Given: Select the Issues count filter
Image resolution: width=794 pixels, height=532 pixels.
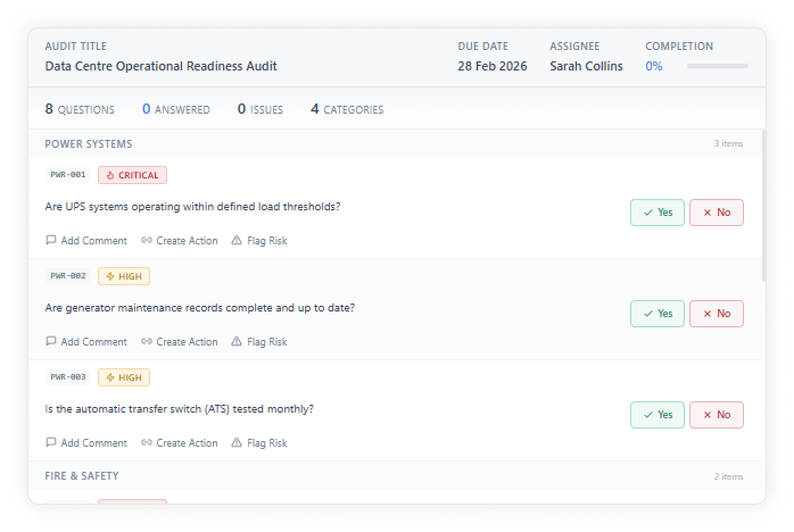Looking at the screenshot, I should [x=260, y=109].
